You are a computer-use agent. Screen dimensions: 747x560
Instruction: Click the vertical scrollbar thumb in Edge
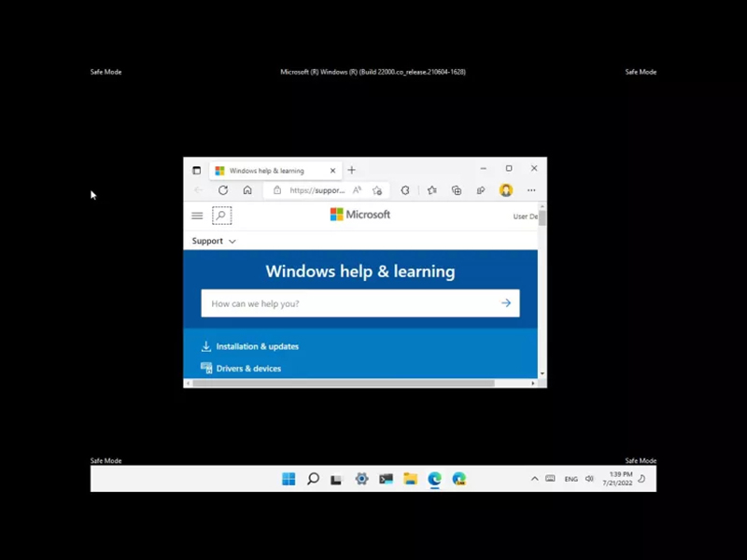[543, 217]
